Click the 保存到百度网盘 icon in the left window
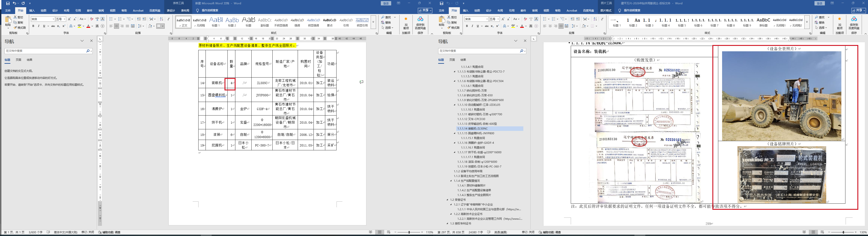 [420, 23]
